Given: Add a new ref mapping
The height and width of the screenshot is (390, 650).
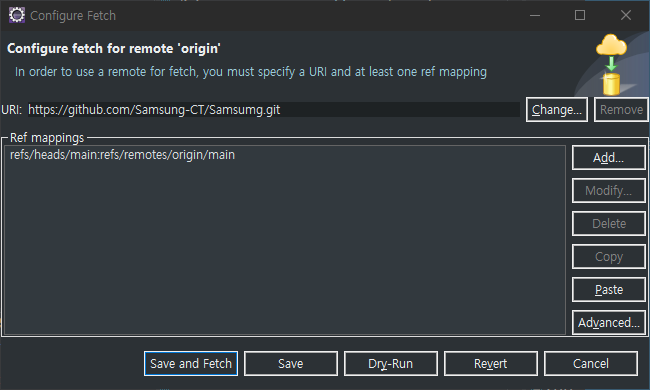Looking at the screenshot, I should click(x=609, y=157).
